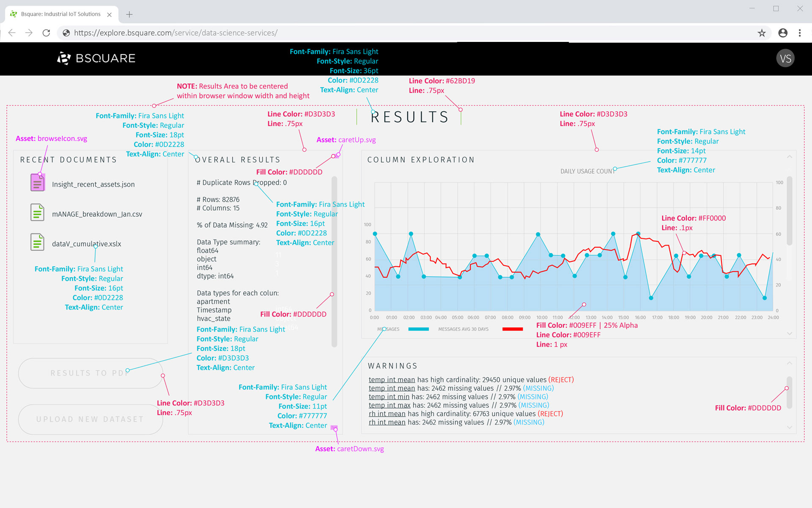Select the Bsquare Industrial IoT Solutions tab
This screenshot has height=508, width=812.
pyautogui.click(x=61, y=14)
